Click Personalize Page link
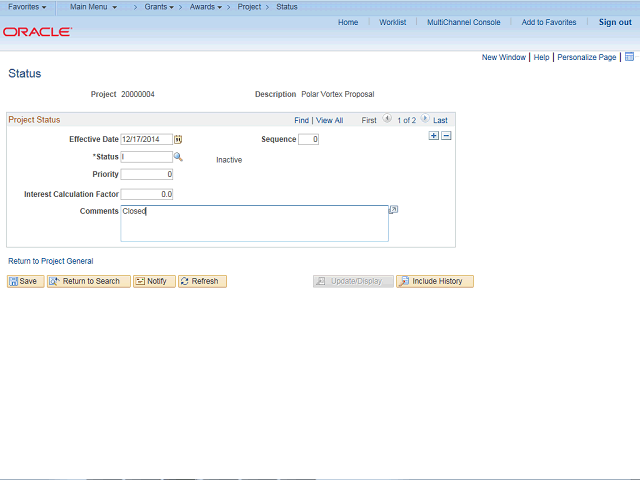The width and height of the screenshot is (640, 480). point(587,58)
